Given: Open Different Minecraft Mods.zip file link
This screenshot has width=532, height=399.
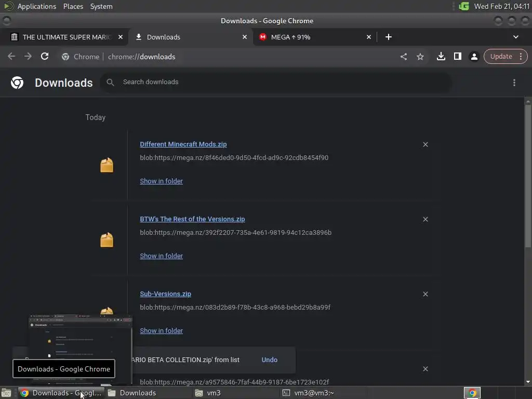Looking at the screenshot, I should (183, 144).
